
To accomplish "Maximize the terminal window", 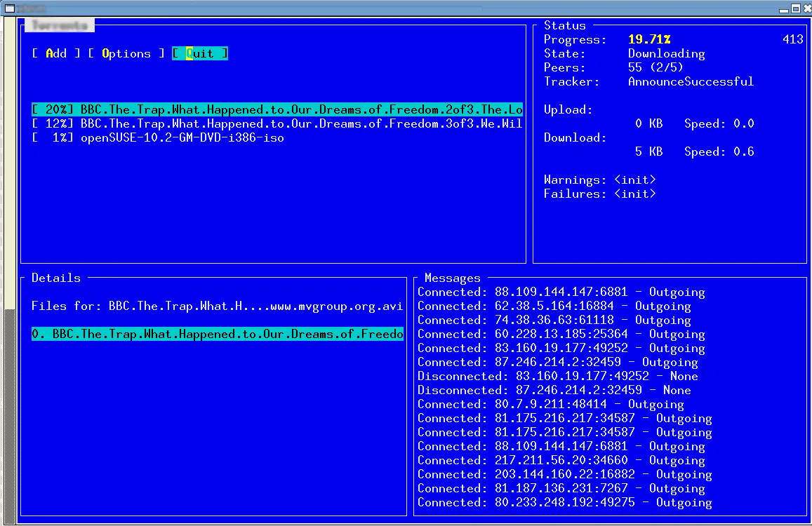I will [796, 9].
